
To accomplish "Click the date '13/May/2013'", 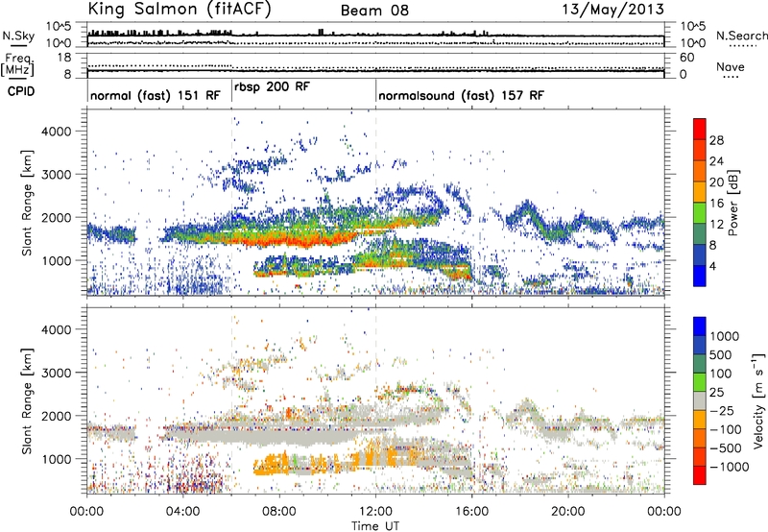I will [x=612, y=10].
